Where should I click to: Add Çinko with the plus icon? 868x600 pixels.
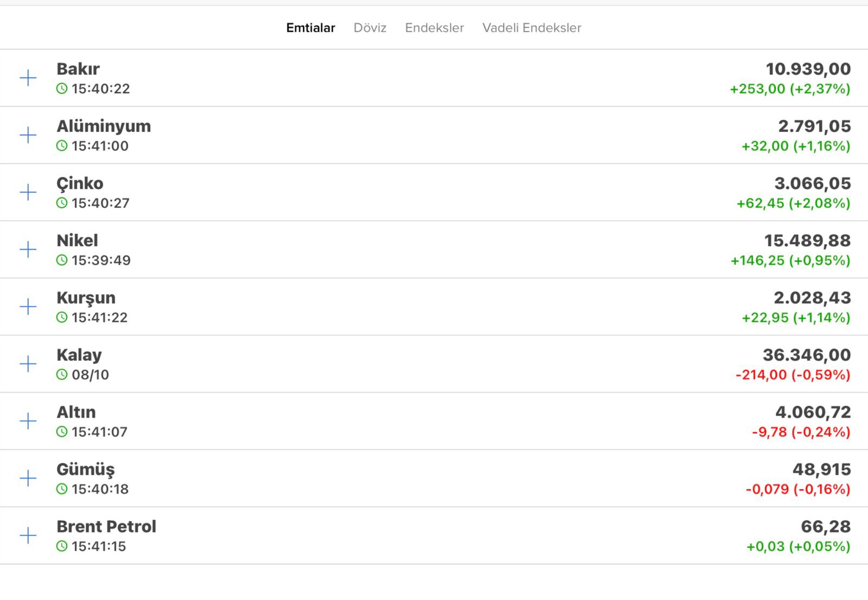point(28,192)
